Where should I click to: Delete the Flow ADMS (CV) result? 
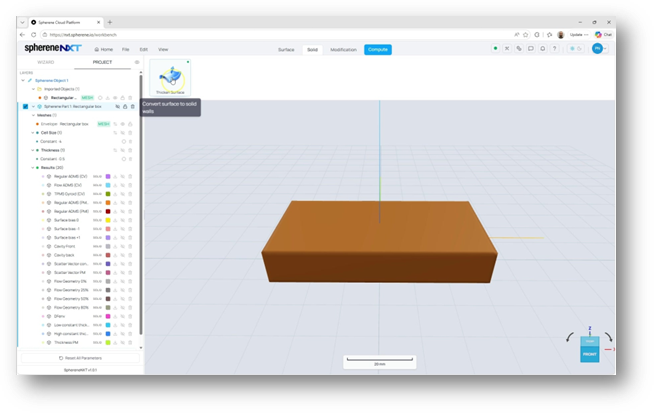click(x=130, y=186)
